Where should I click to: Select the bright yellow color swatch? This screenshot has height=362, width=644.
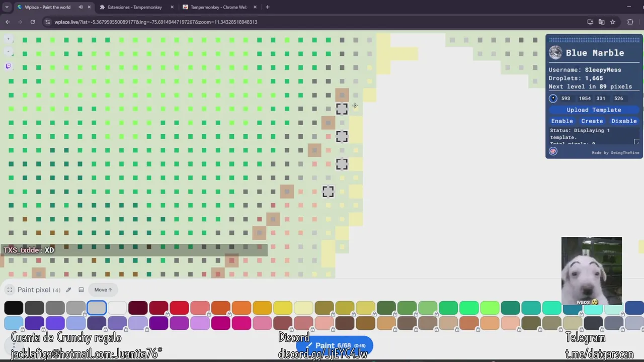pyautogui.click(x=282, y=308)
